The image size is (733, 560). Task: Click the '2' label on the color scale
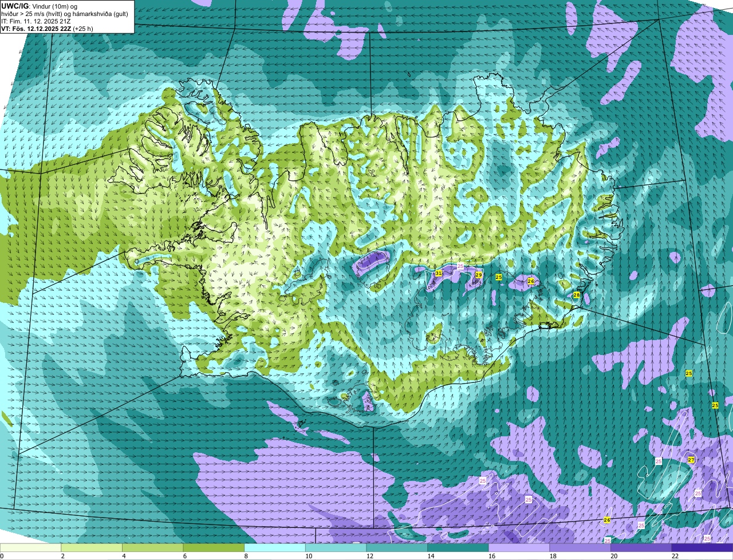62,556
